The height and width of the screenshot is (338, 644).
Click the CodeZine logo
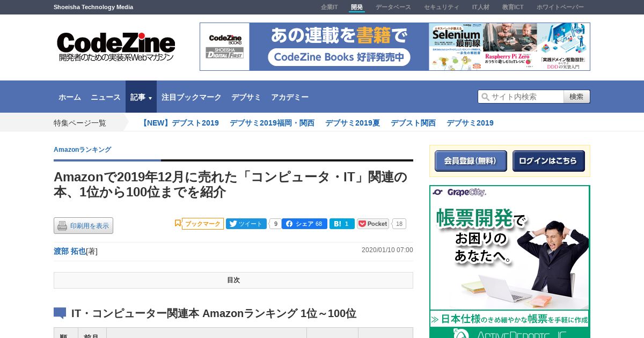click(x=116, y=47)
